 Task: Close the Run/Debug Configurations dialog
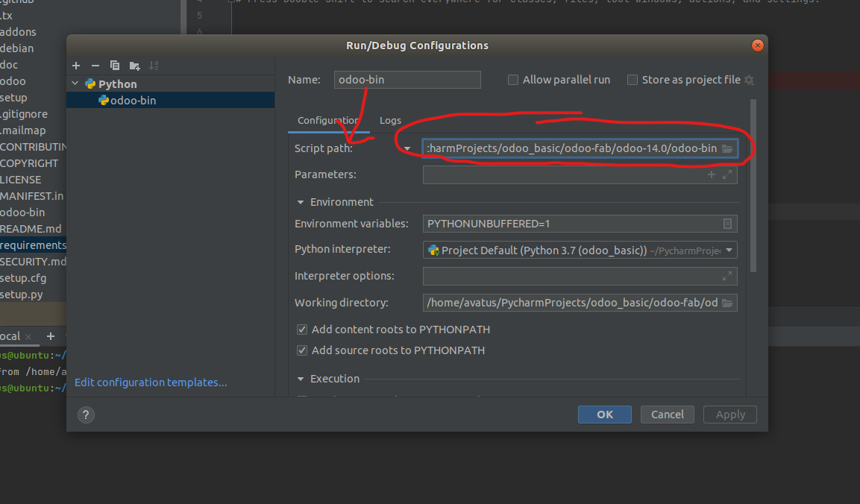point(757,45)
